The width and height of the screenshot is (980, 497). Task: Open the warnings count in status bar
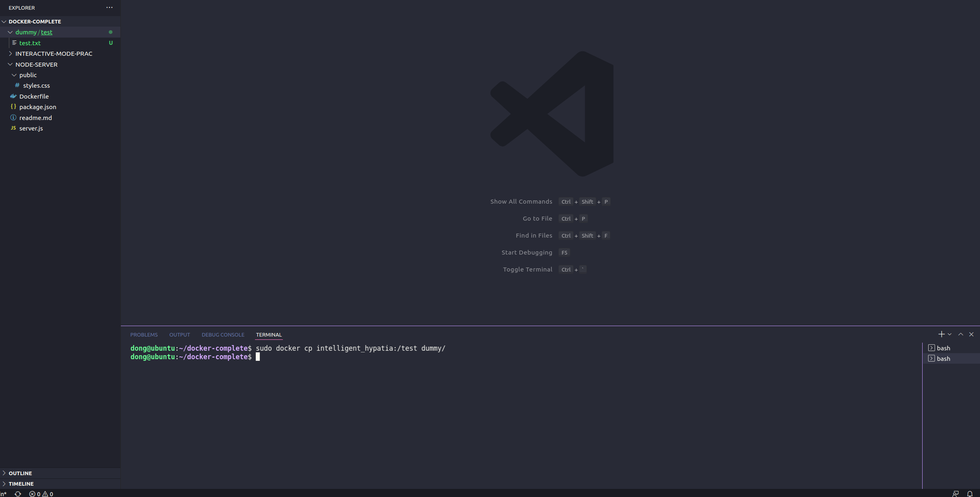click(48, 494)
